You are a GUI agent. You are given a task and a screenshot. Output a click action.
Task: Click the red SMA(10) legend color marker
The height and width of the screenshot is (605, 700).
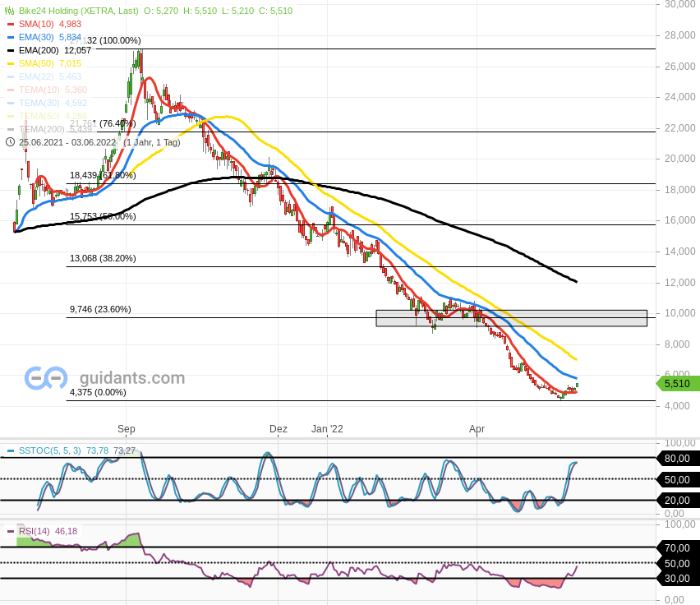[x=10, y=25]
